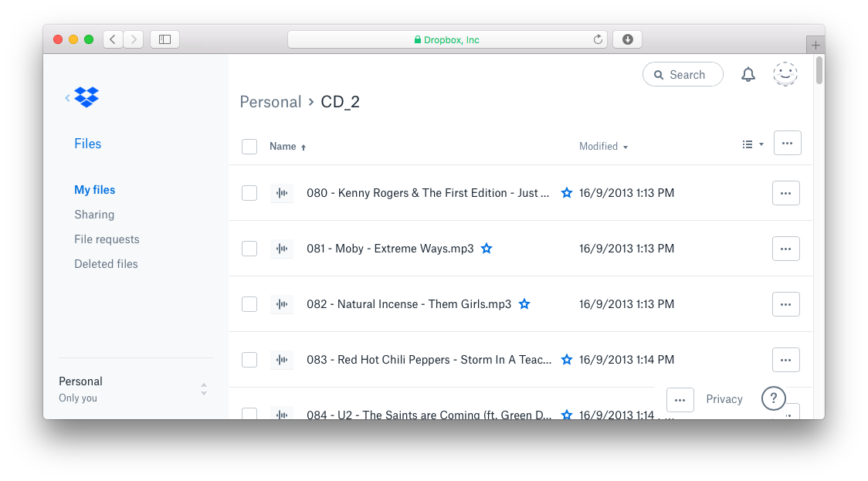Open the notifications bell
This screenshot has height=481, width=868.
pyautogui.click(x=748, y=75)
